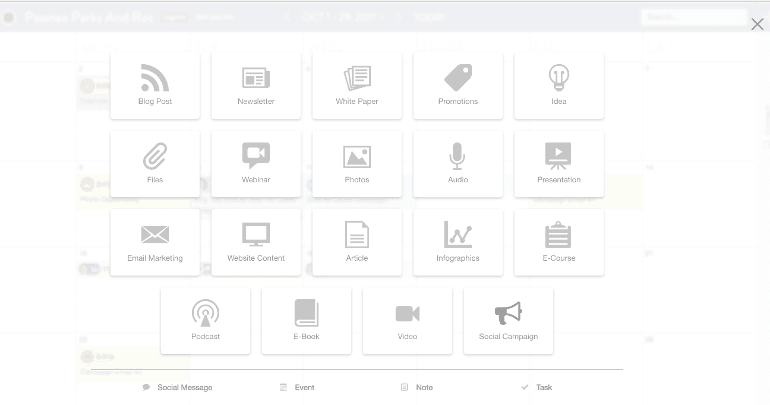Pick the Audio microphone option
This screenshot has height=405, width=770.
coord(458,163)
